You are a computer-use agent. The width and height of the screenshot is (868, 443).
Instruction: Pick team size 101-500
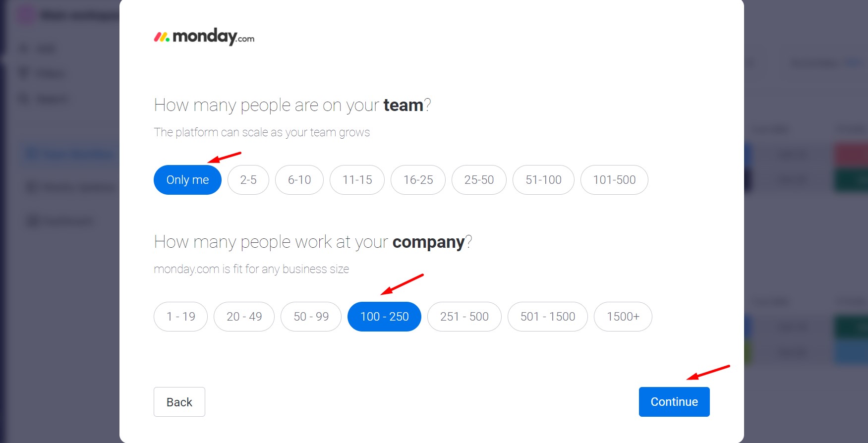(x=614, y=180)
